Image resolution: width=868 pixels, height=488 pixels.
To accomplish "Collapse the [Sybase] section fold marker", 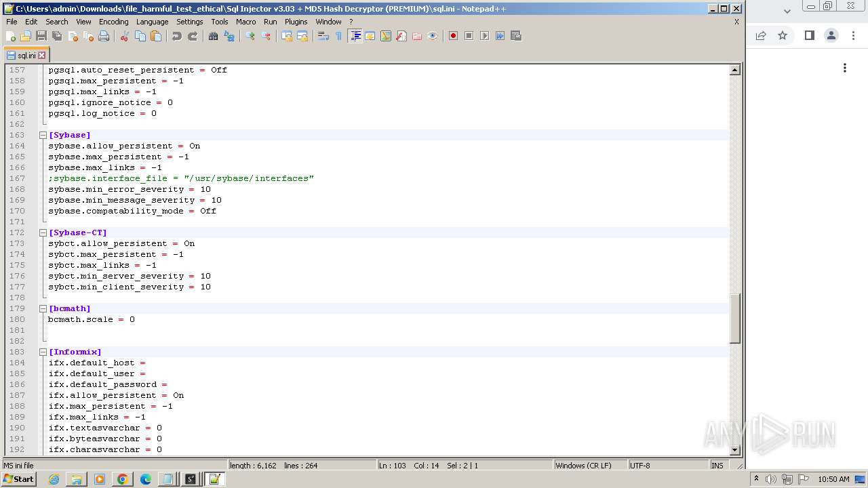I will [43, 135].
